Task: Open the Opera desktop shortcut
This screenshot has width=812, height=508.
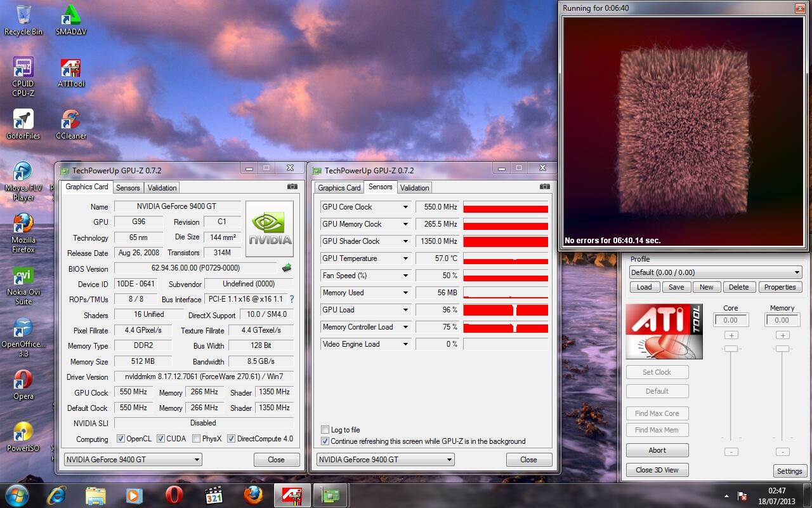Action: pyautogui.click(x=23, y=384)
